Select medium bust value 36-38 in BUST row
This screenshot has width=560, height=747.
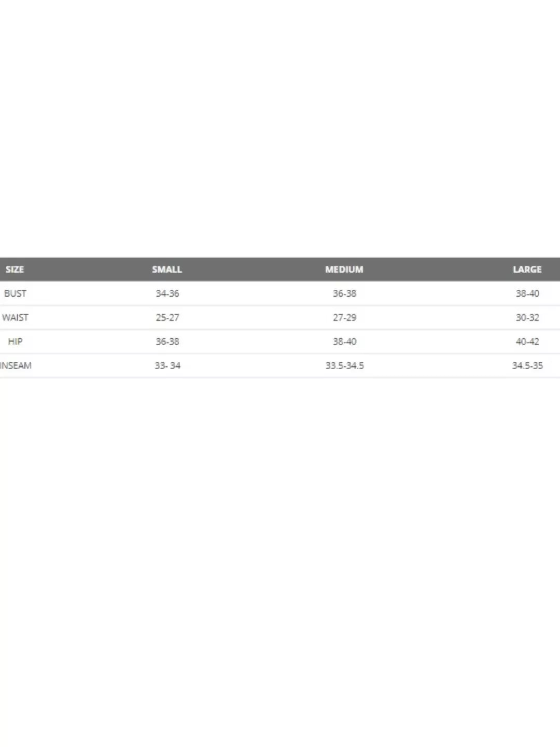[344, 293]
